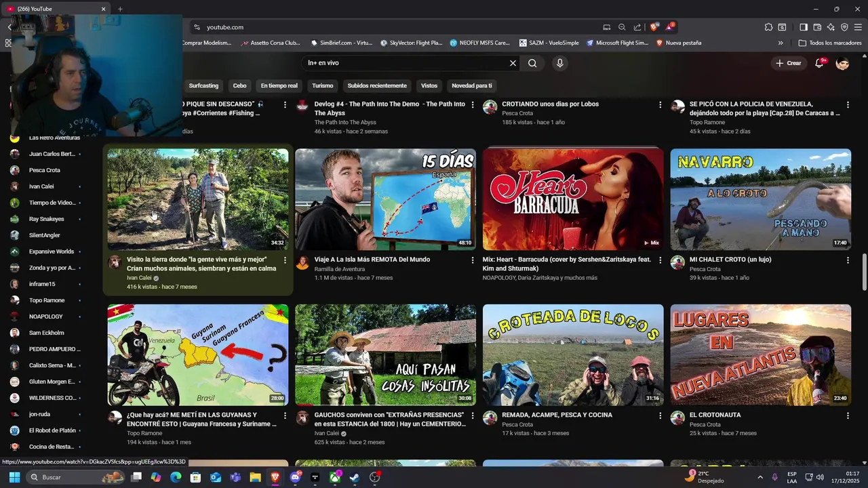Viewport: 868px width, 488px height.
Task: Select the Vistos filter chip
Action: click(x=429, y=86)
